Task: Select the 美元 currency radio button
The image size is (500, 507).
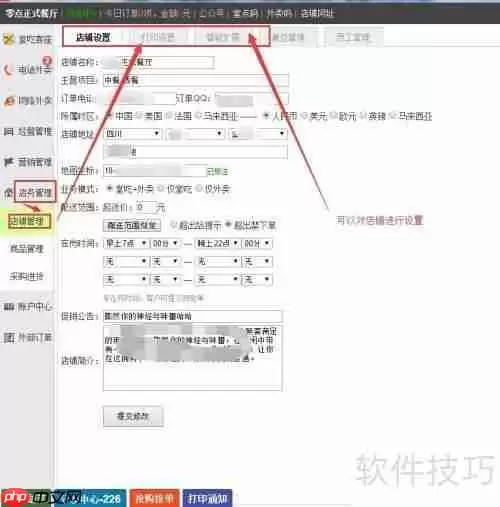Action: pos(304,116)
